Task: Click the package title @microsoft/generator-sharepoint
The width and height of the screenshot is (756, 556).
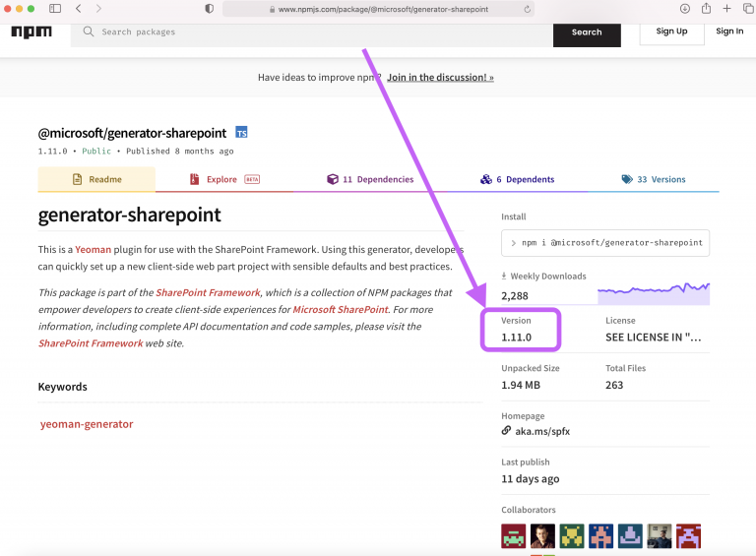Action: 132,133
